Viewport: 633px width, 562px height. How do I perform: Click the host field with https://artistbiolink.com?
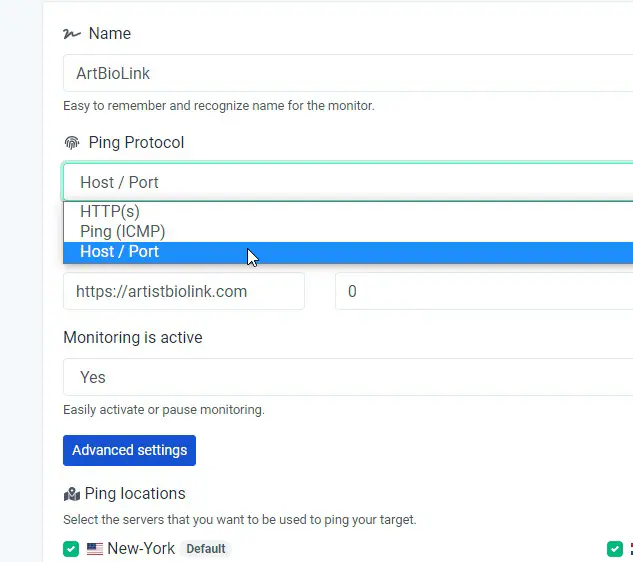tap(184, 291)
